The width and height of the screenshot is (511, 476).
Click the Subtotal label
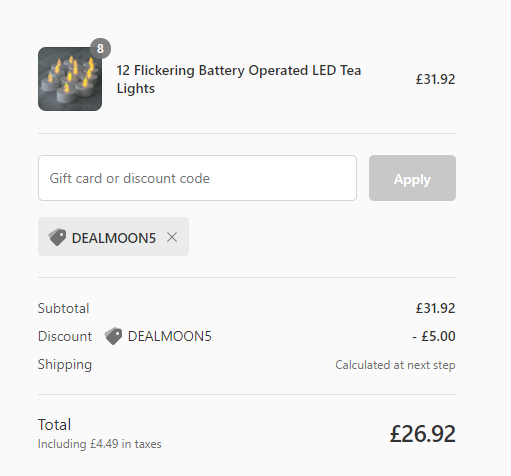(x=63, y=308)
